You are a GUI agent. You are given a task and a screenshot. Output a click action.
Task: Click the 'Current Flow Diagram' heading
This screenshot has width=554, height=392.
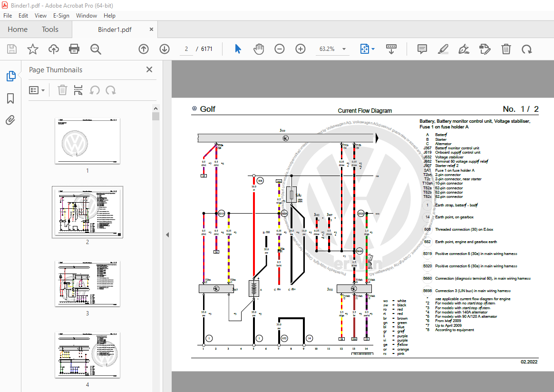pos(365,111)
